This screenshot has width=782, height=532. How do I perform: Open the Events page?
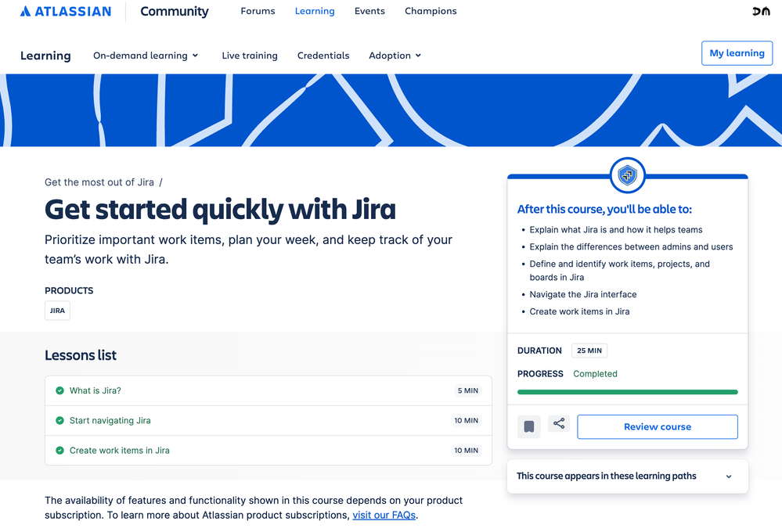click(x=369, y=11)
